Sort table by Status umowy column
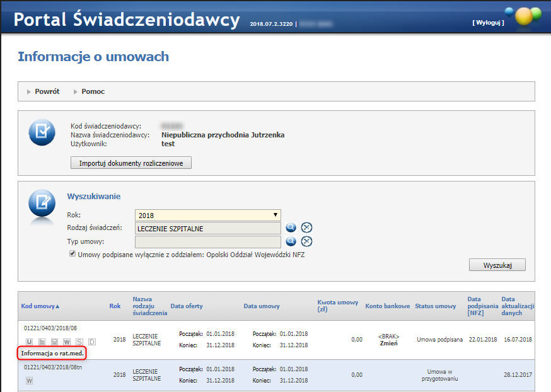 point(435,306)
